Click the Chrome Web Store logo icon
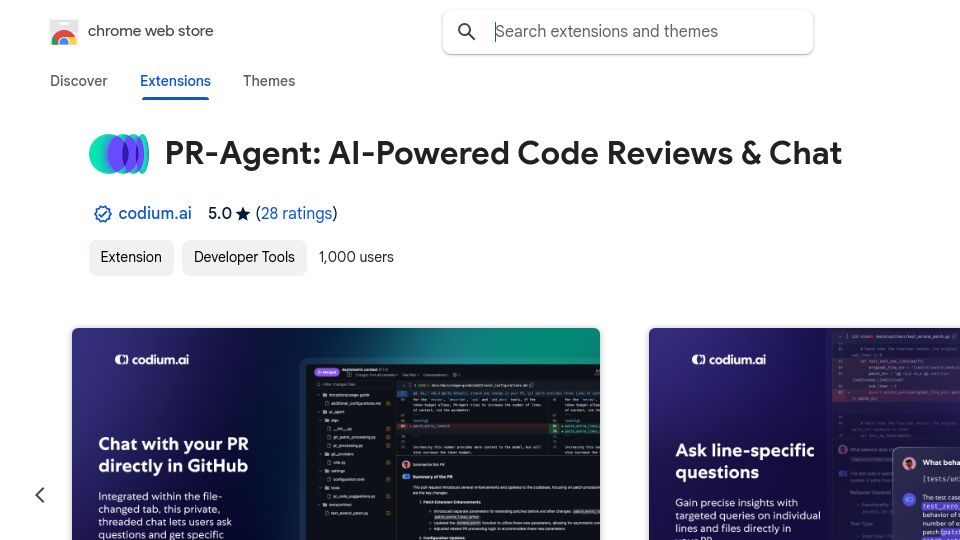 (x=64, y=32)
